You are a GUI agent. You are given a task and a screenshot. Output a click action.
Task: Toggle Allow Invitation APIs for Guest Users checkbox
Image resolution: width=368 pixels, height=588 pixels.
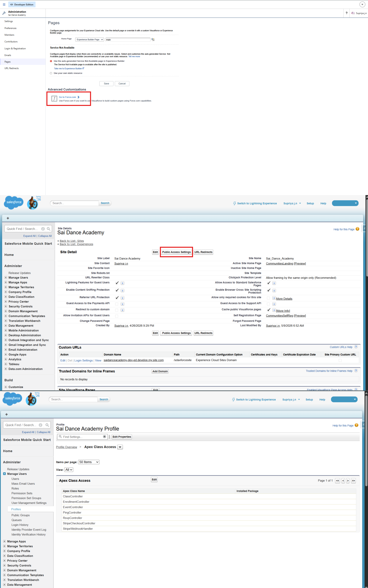pyautogui.click(x=117, y=316)
